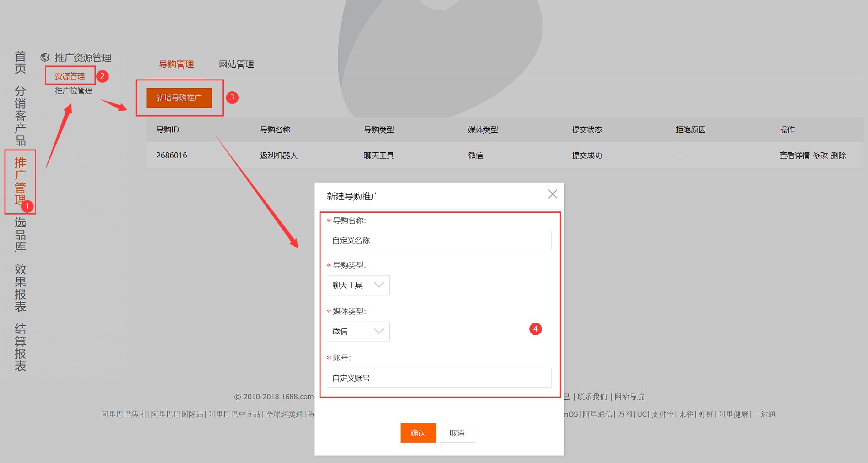This screenshot has width=868, height=463.
Task: Click the globe icon beside 推广资源管理
Action: tap(45, 57)
